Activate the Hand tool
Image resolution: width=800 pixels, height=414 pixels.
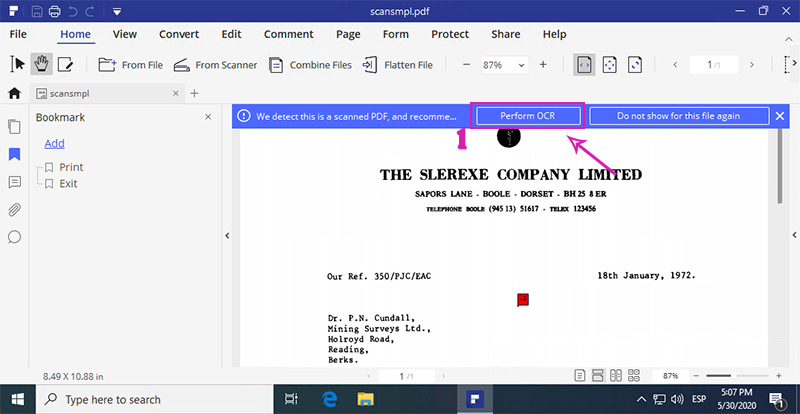(x=41, y=64)
